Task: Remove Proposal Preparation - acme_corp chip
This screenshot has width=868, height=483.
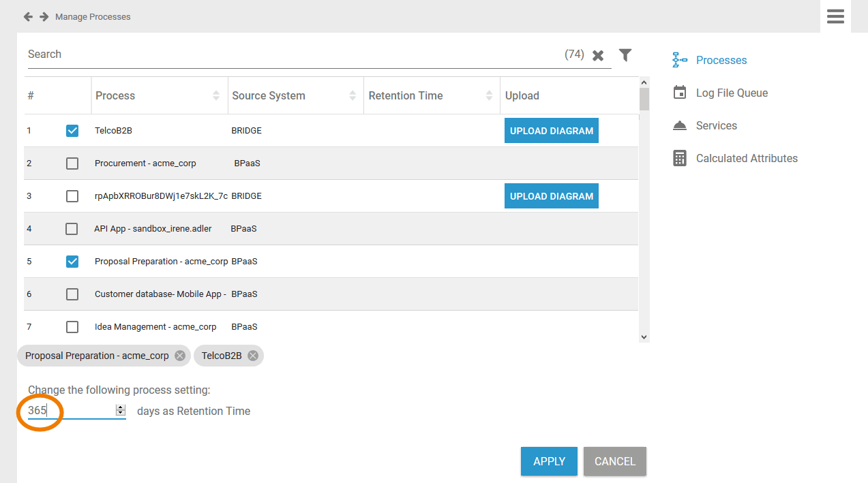Action: tap(179, 356)
